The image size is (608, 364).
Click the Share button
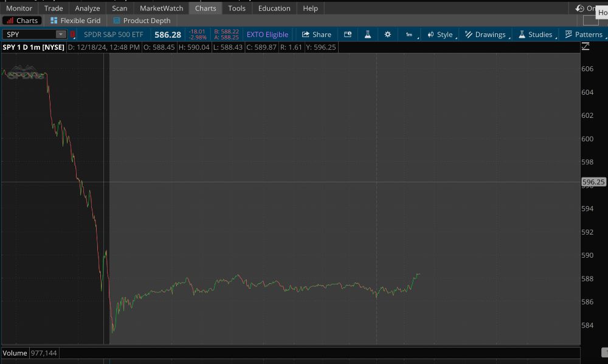point(316,35)
